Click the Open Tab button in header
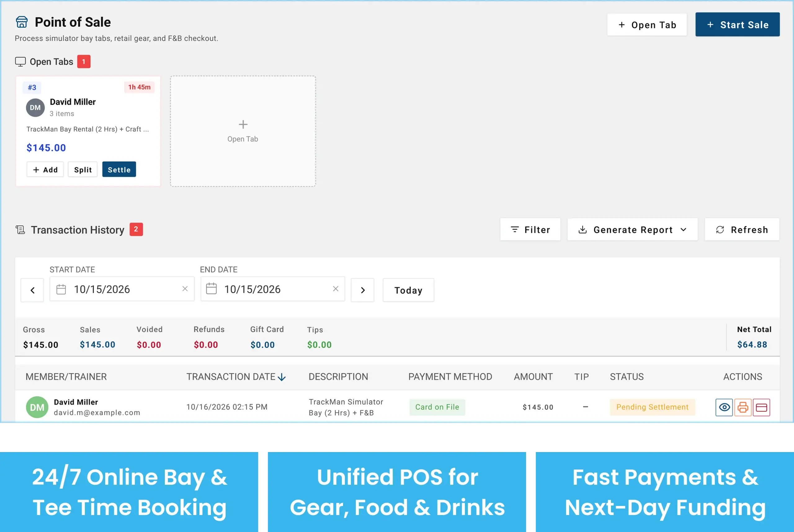The width and height of the screenshot is (794, 532). [647, 25]
